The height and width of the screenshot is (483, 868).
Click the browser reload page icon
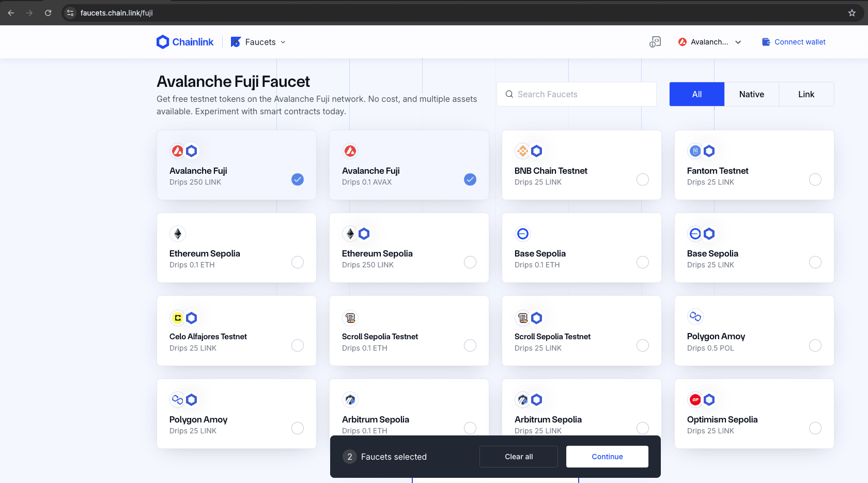(48, 13)
